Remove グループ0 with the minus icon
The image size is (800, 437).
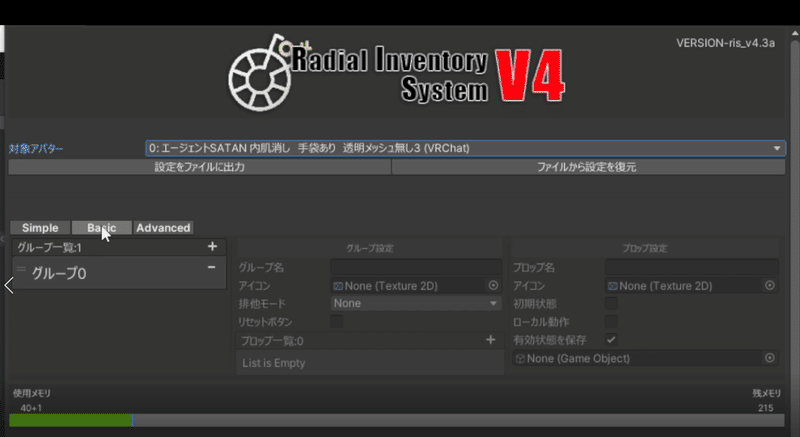tap(211, 267)
